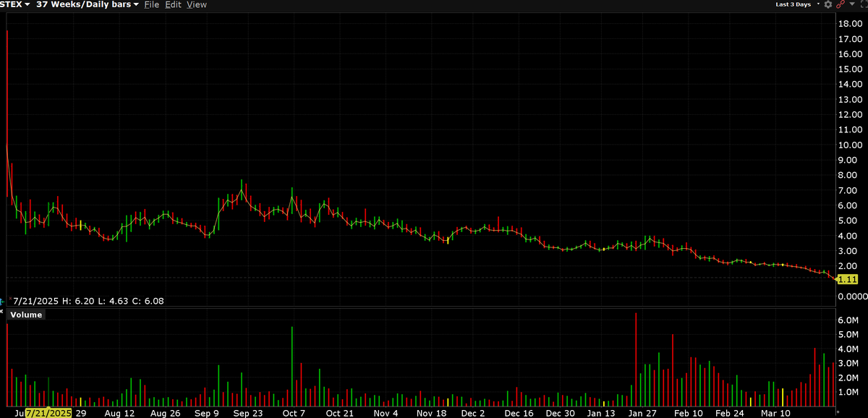Click the Sep 23 date label
The width and height of the screenshot is (868, 418).
coord(248,414)
